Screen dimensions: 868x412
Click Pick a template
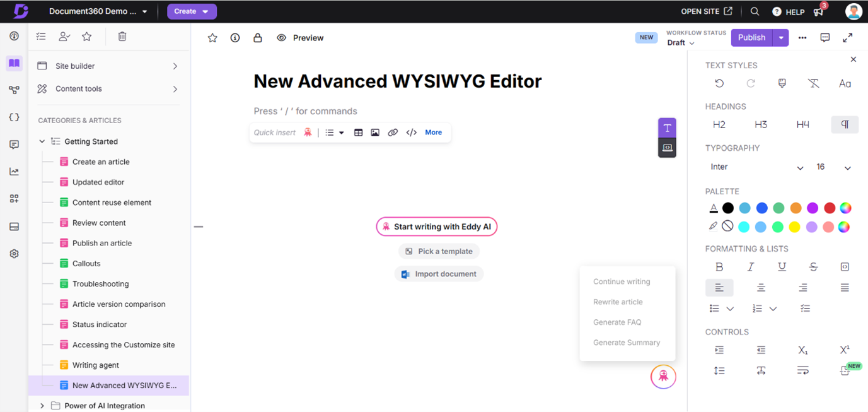439,251
